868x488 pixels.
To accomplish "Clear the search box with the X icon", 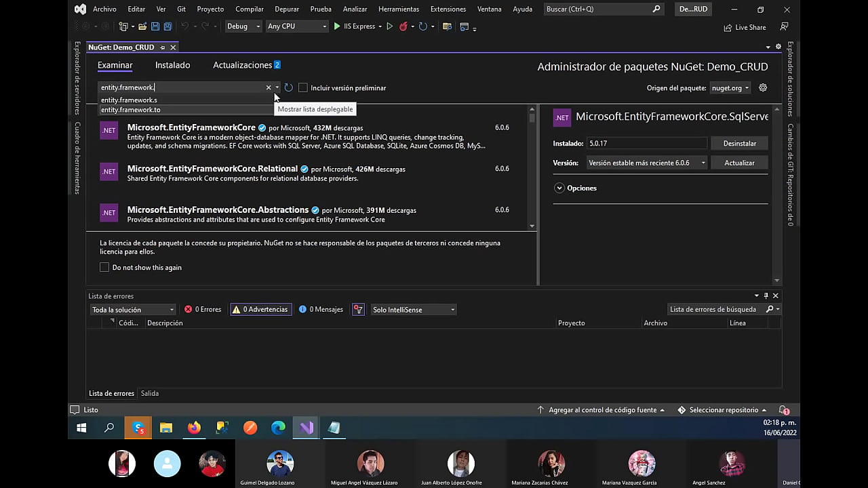I will coord(268,87).
